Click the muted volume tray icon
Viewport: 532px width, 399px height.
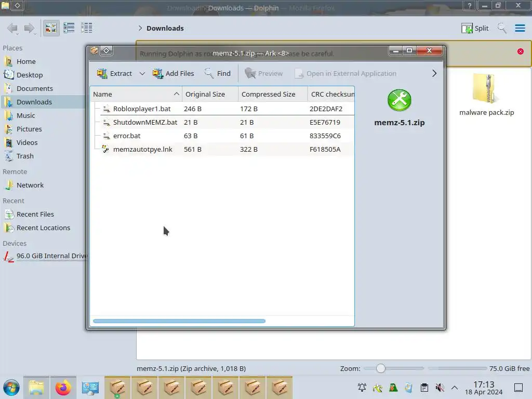tap(440, 388)
